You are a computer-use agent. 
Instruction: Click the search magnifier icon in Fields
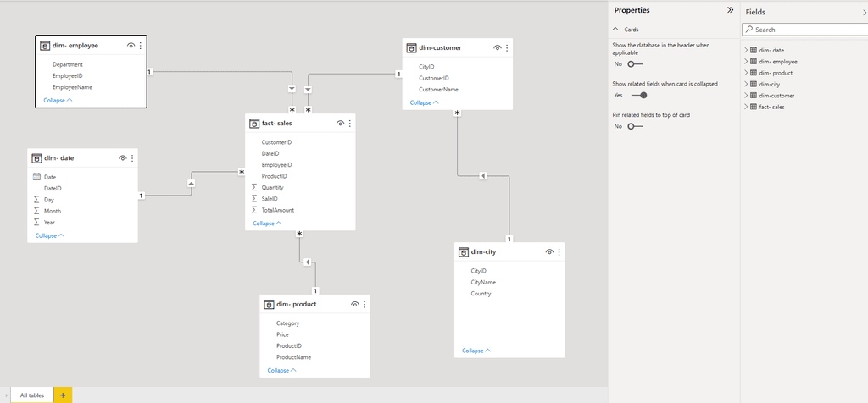tap(749, 30)
